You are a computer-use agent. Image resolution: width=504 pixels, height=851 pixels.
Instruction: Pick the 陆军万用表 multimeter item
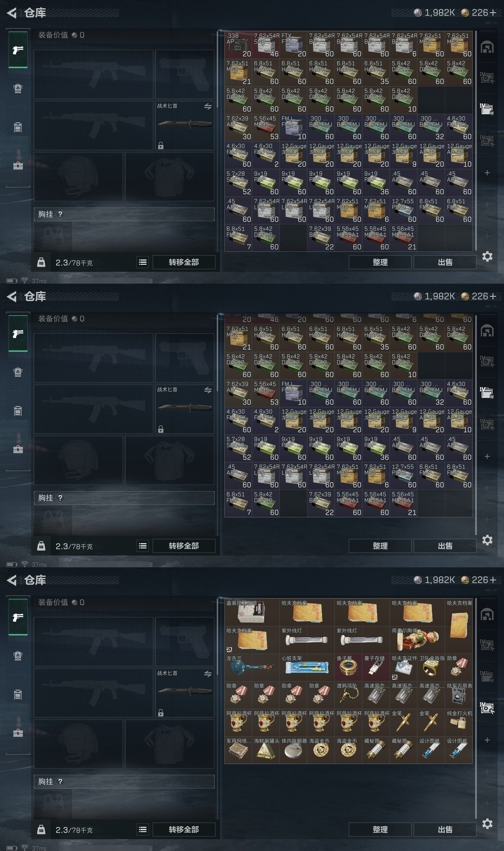[x=459, y=695]
